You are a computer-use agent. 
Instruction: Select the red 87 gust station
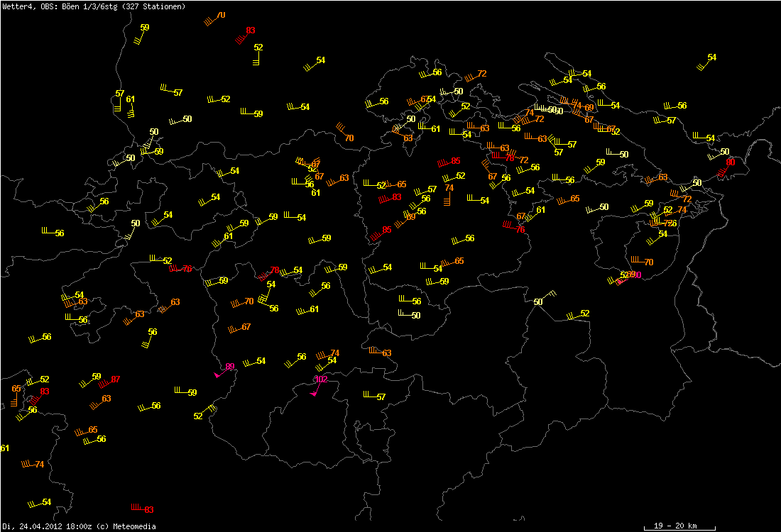(116, 379)
